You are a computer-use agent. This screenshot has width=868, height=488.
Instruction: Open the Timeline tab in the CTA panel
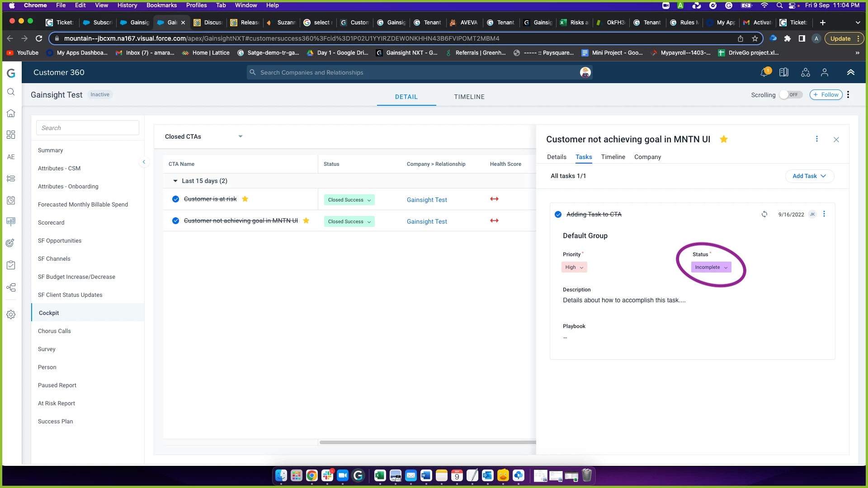(x=613, y=157)
